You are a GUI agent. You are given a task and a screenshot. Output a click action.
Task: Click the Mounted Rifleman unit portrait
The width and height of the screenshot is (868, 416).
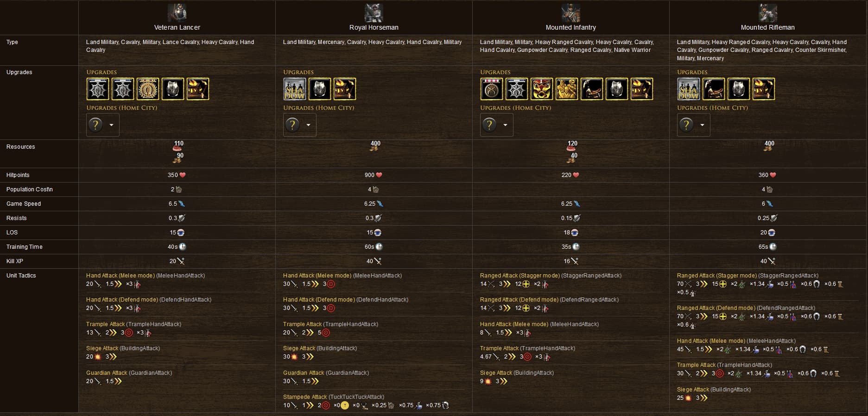(768, 13)
